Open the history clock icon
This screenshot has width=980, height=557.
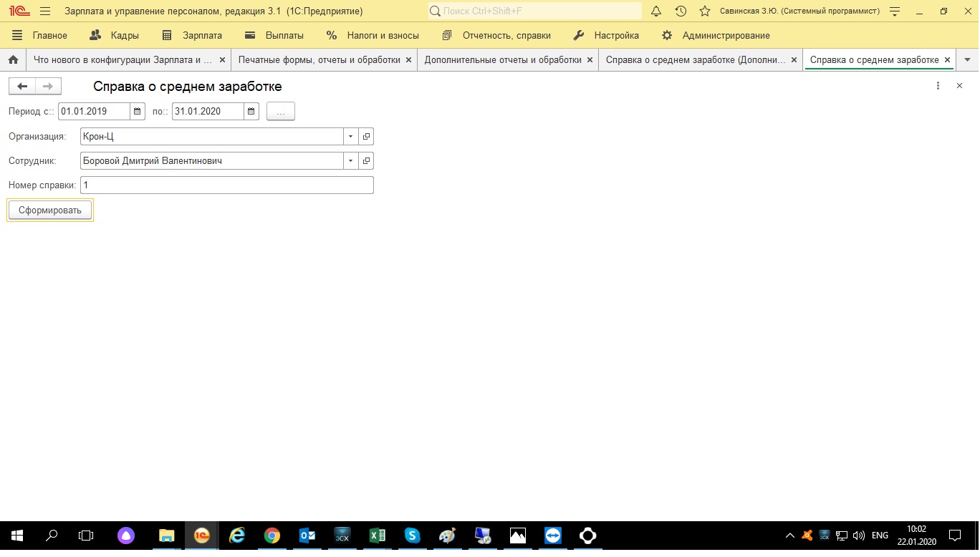[681, 11]
